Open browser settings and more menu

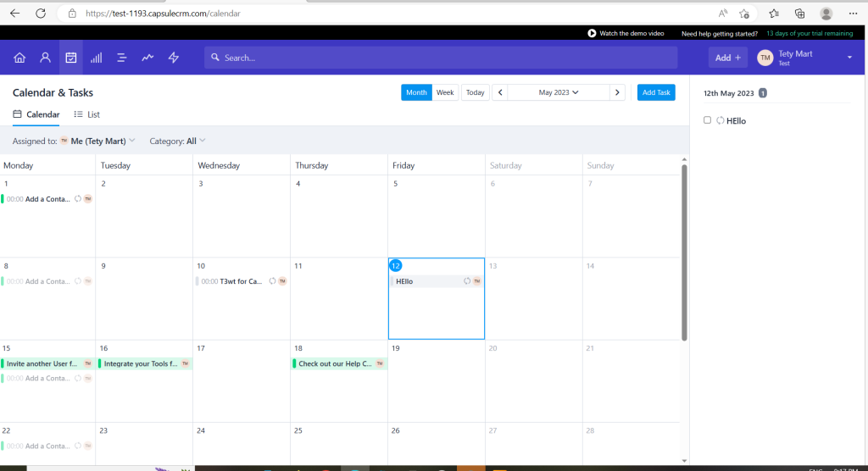coord(853,14)
